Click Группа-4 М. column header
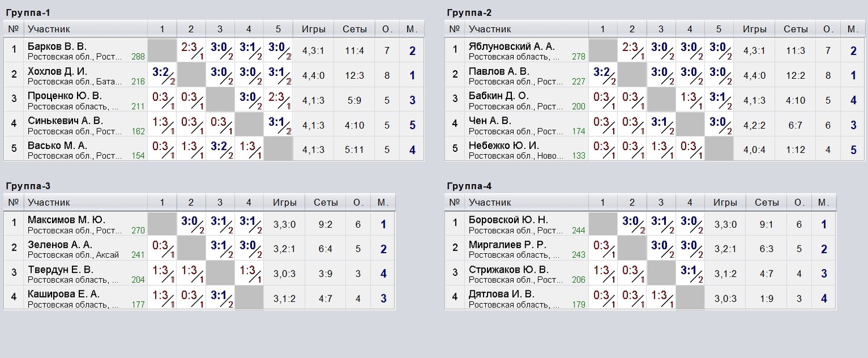Screen dimensions: 868x358 point(823,202)
